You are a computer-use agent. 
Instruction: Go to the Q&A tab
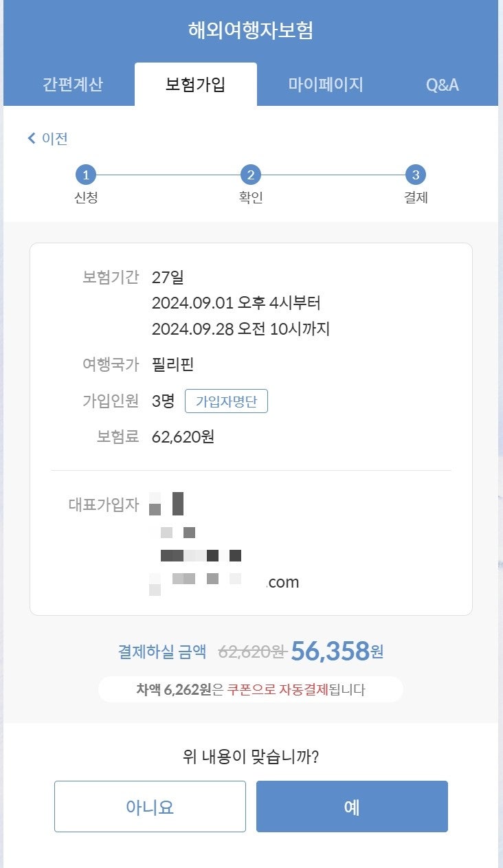[x=442, y=85]
